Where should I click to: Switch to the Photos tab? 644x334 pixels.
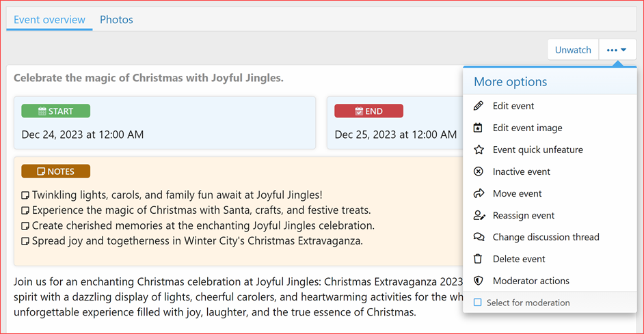click(116, 20)
